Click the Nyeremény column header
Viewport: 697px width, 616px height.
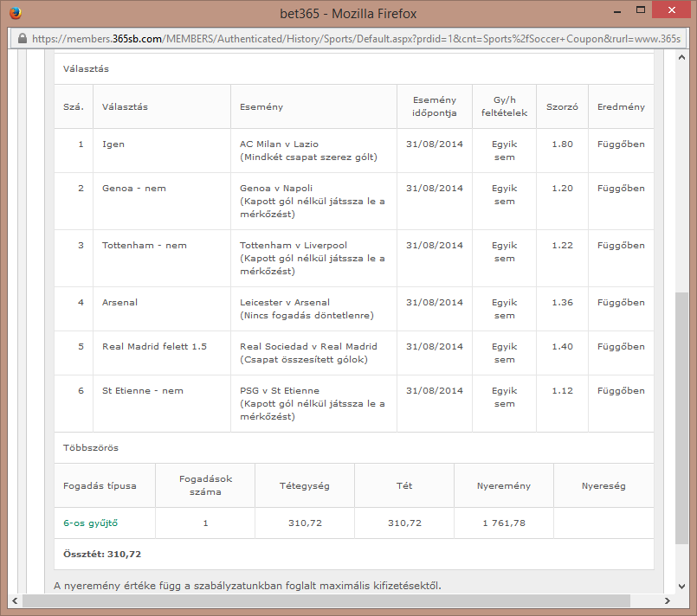[x=504, y=486]
